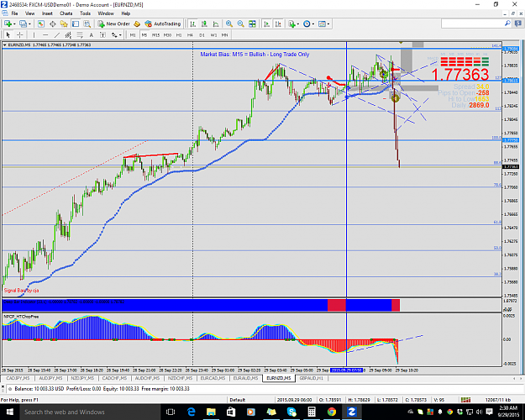Select the Fibonacci Retracement tool
Screen dimensions: 525x420
pyautogui.click(x=80, y=34)
